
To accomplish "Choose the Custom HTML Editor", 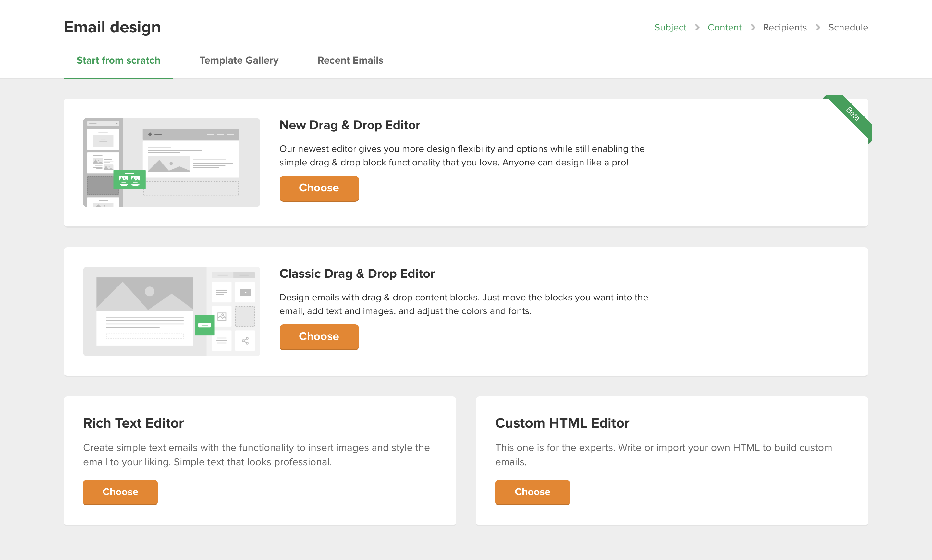I will pyautogui.click(x=532, y=492).
